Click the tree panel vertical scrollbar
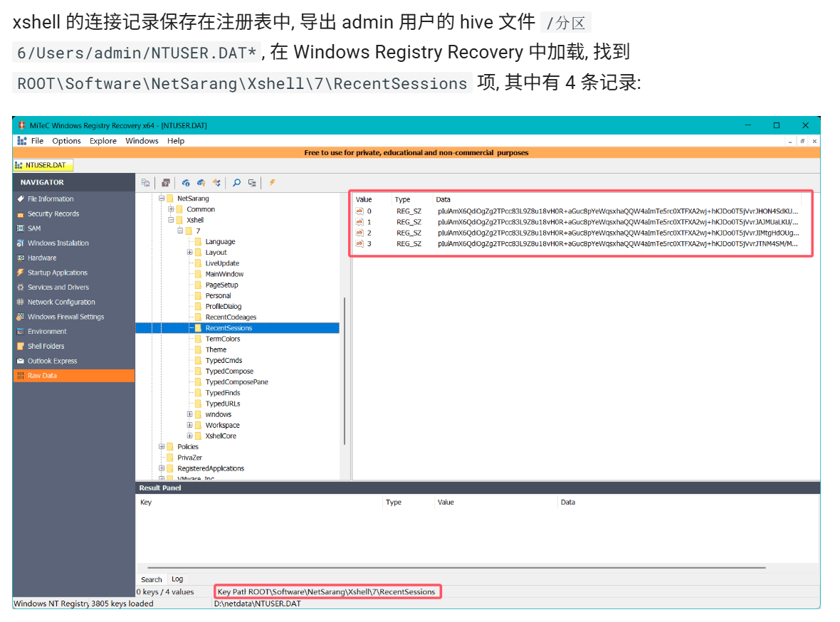 (345, 371)
